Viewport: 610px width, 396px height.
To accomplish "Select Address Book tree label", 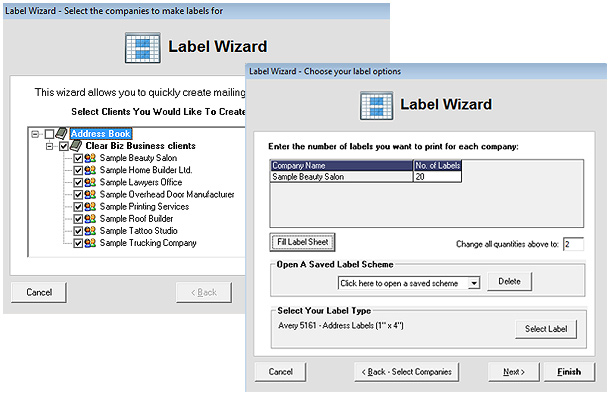I will [101, 134].
